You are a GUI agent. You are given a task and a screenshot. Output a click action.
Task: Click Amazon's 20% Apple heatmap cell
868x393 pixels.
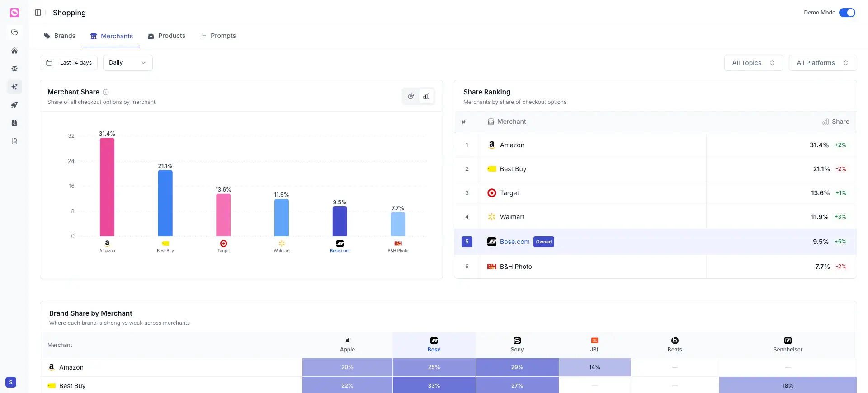[x=347, y=367]
